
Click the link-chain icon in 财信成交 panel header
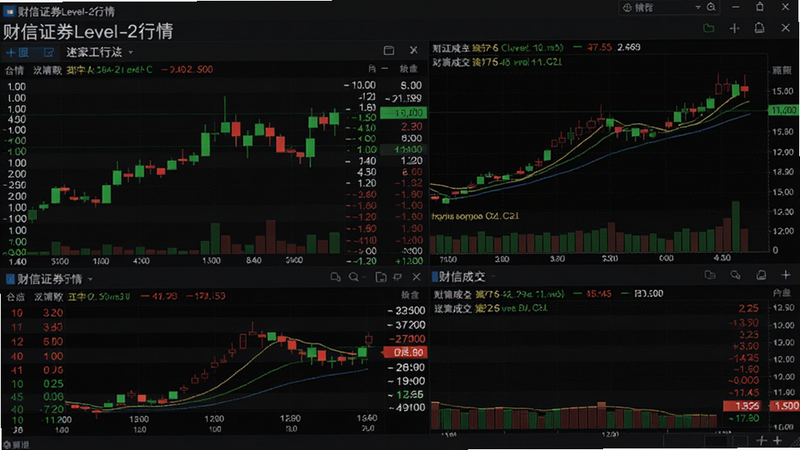click(x=735, y=275)
